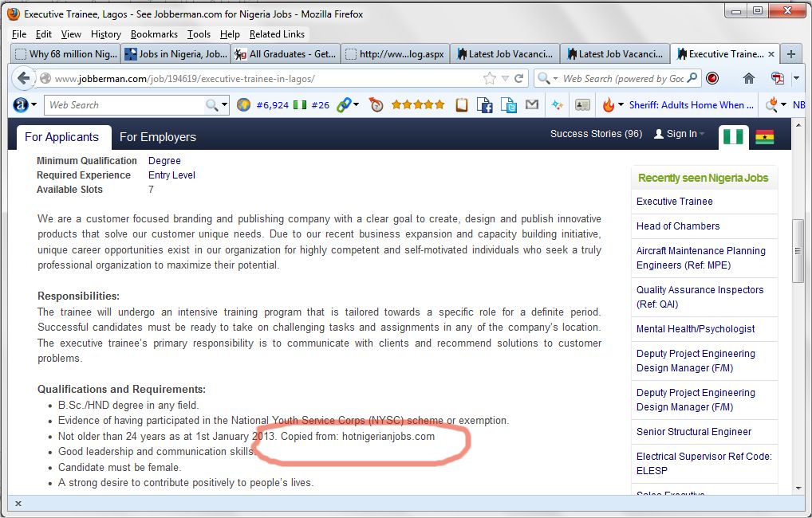The height and width of the screenshot is (518, 812).
Task: Focus the Alexa Web Search field
Action: point(124,105)
